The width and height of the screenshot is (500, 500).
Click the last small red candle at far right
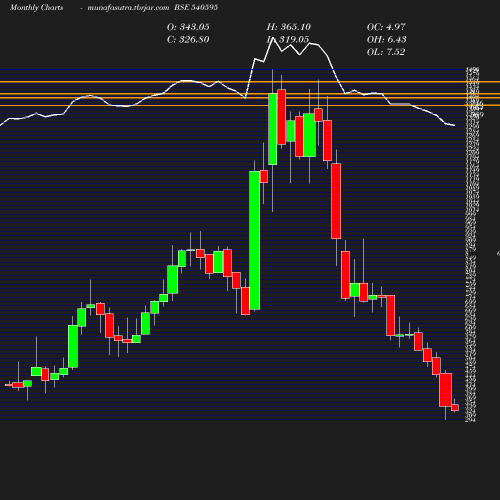[x=455, y=407]
